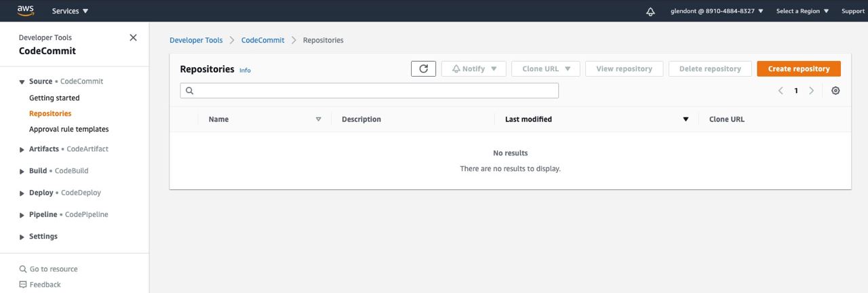Open Approval rule templates page

(68, 129)
